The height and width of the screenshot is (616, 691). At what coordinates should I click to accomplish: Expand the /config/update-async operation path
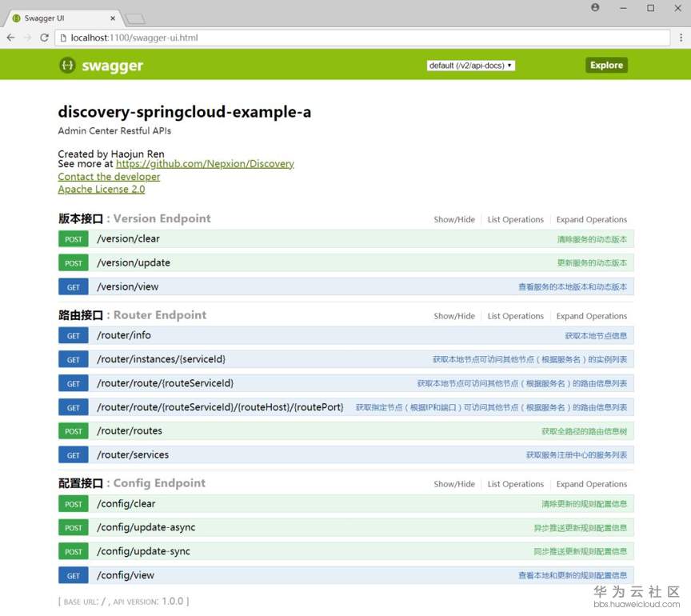tap(146, 528)
